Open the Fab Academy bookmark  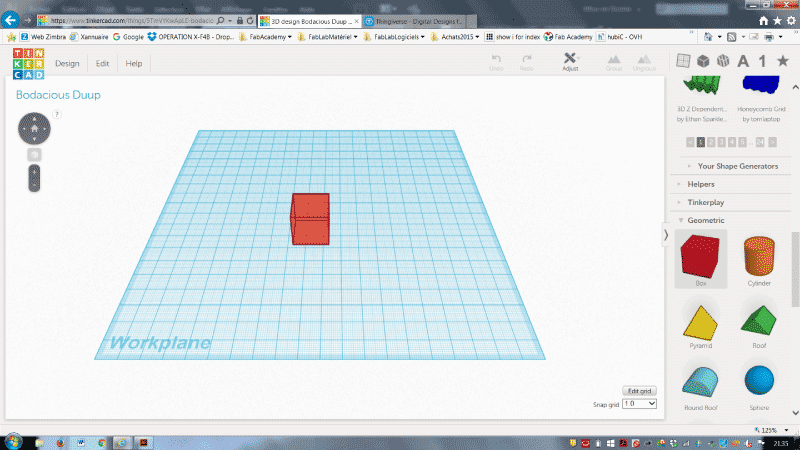coord(568,37)
